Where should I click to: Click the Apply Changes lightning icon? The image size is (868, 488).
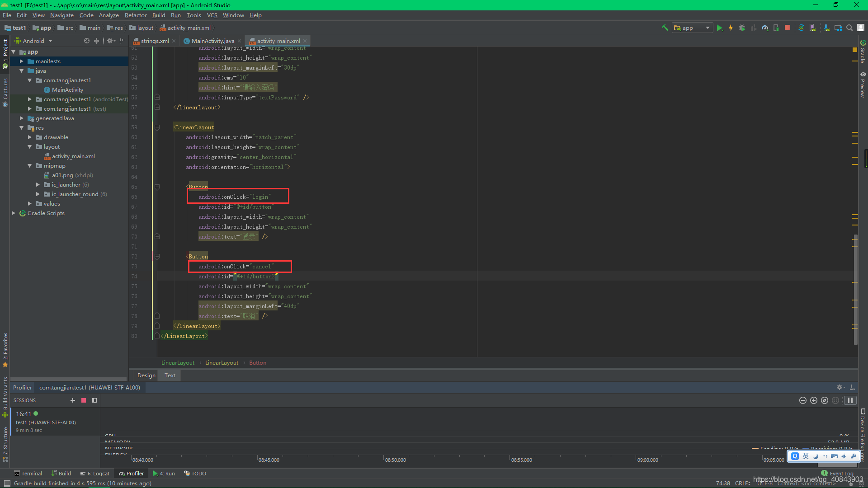(x=731, y=28)
